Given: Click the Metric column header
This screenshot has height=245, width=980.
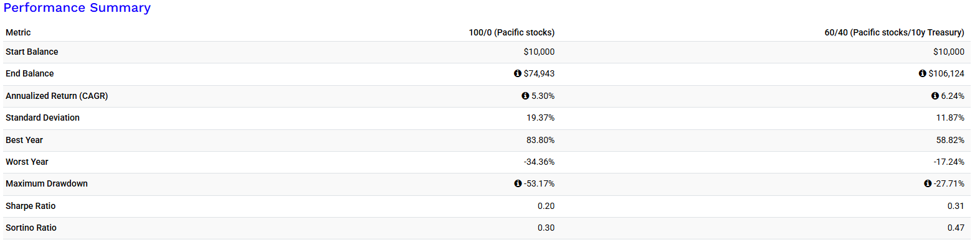Looking at the screenshot, I should coord(18,32).
